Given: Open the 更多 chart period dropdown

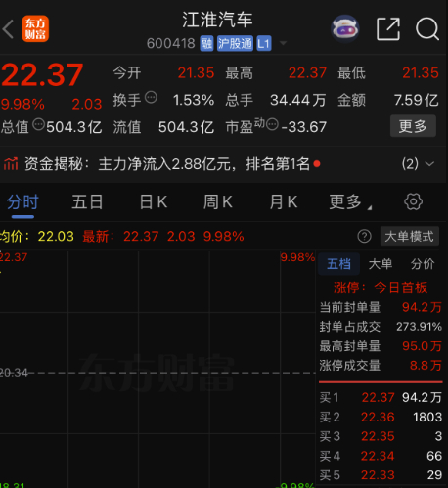Looking at the screenshot, I should pyautogui.click(x=350, y=202).
